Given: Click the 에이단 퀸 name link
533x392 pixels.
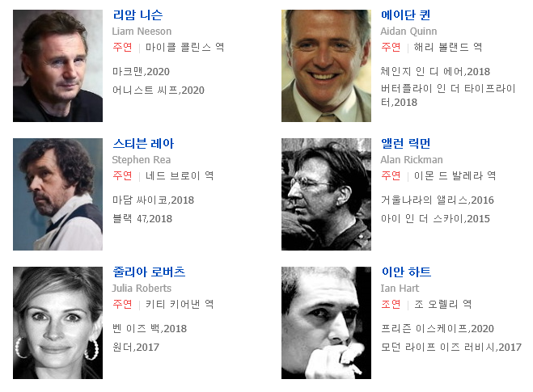Looking at the screenshot, I should pos(405,15).
